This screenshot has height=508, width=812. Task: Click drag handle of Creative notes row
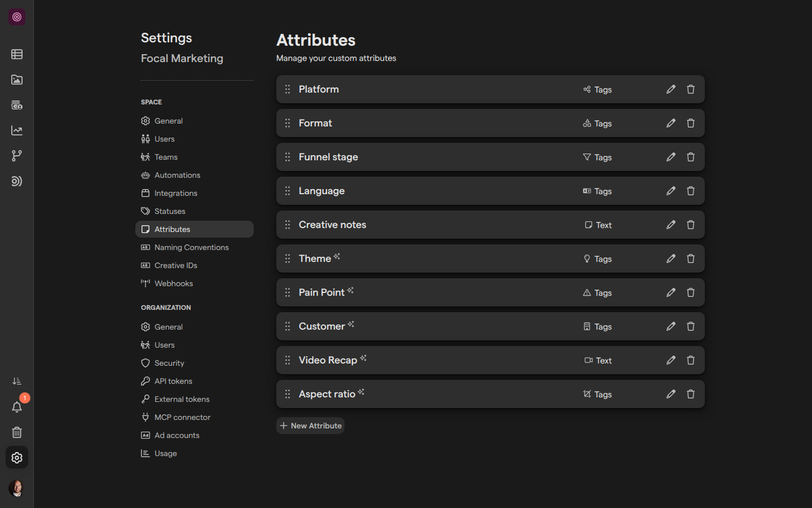click(288, 225)
